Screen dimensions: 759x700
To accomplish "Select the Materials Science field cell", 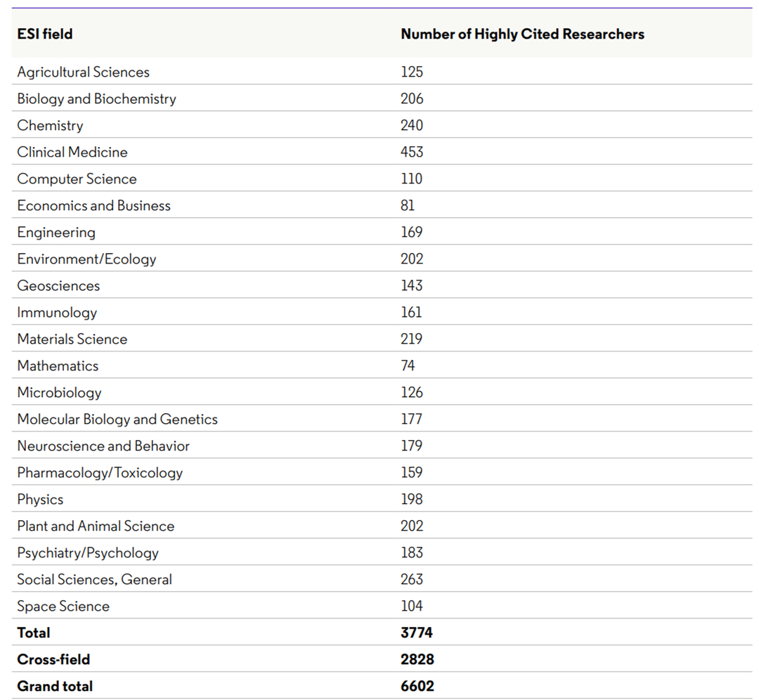I will (x=72, y=339).
